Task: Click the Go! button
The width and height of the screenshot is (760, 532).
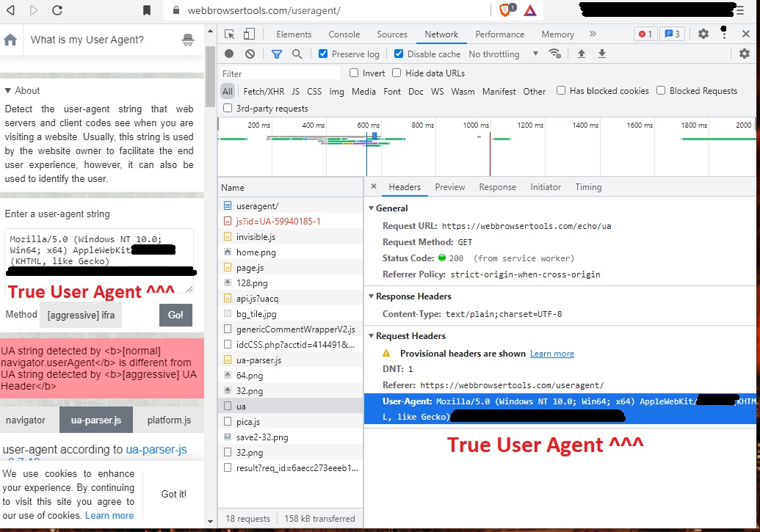Action: click(175, 314)
